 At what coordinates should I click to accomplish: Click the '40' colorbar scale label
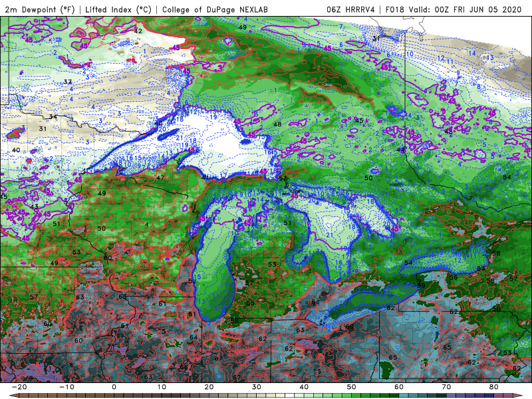[304, 387]
